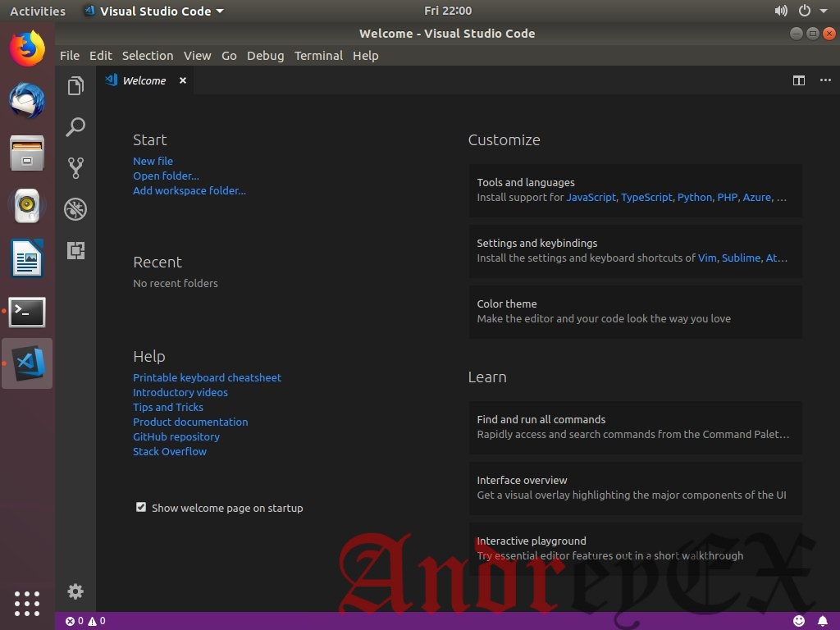The image size is (840, 630).
Task: Open the View menu
Action: [198, 56]
